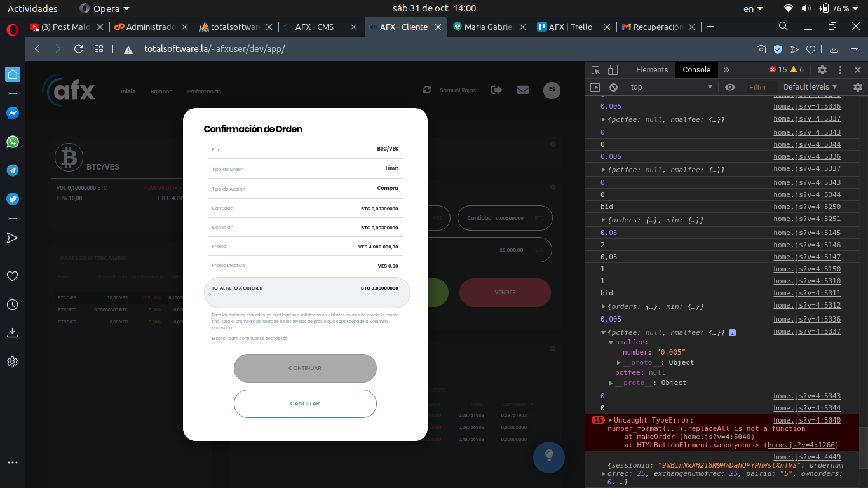Toggle the console sidebar panel
This screenshot has height=488, width=868.
(x=595, y=87)
